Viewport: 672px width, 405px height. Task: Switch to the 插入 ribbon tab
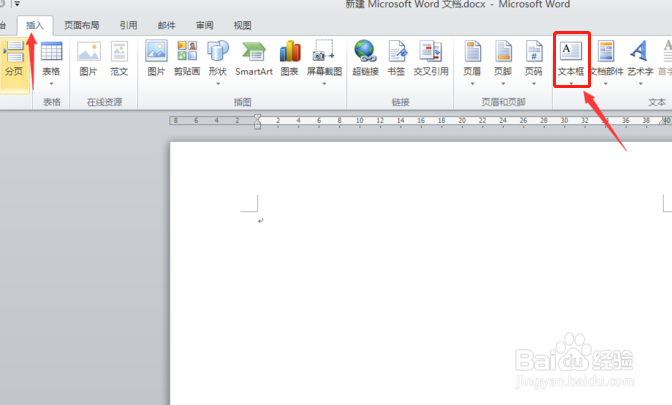click(x=35, y=26)
